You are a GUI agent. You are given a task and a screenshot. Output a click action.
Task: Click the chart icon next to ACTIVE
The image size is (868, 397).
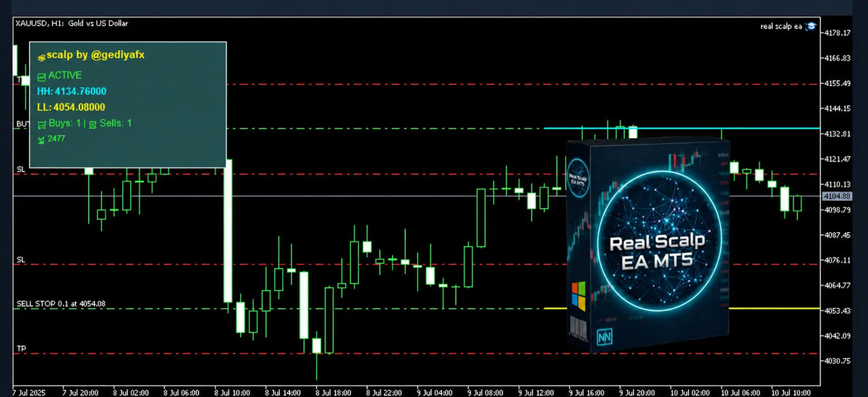[41, 75]
